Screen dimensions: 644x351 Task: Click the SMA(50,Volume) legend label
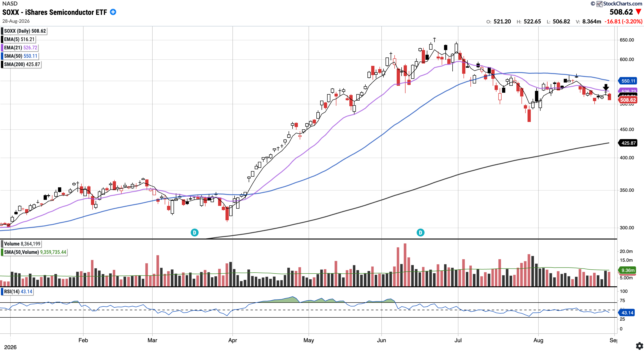point(35,252)
